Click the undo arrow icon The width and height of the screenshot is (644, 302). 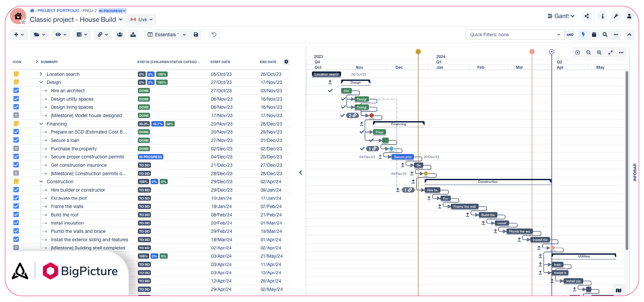click(x=214, y=35)
